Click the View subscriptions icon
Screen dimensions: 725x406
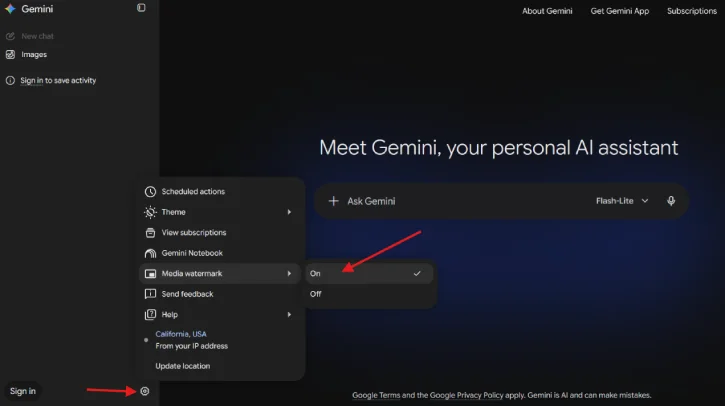click(150, 233)
